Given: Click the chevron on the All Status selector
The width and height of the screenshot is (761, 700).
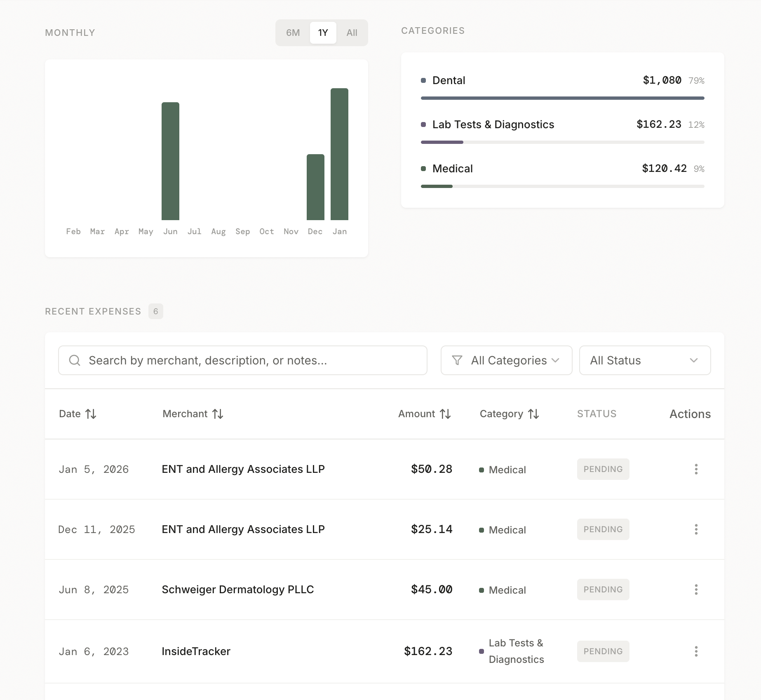Looking at the screenshot, I should (x=694, y=360).
